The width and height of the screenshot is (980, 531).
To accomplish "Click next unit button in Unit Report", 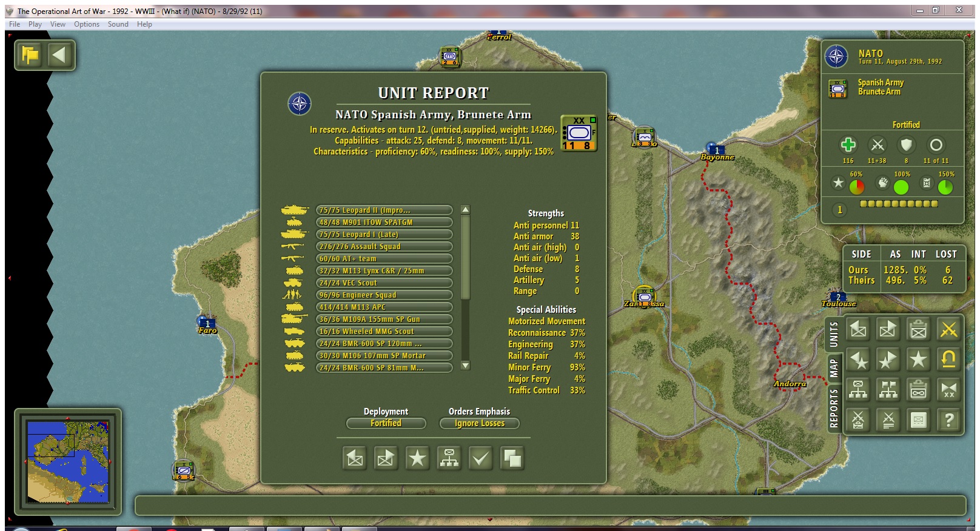I will (386, 458).
